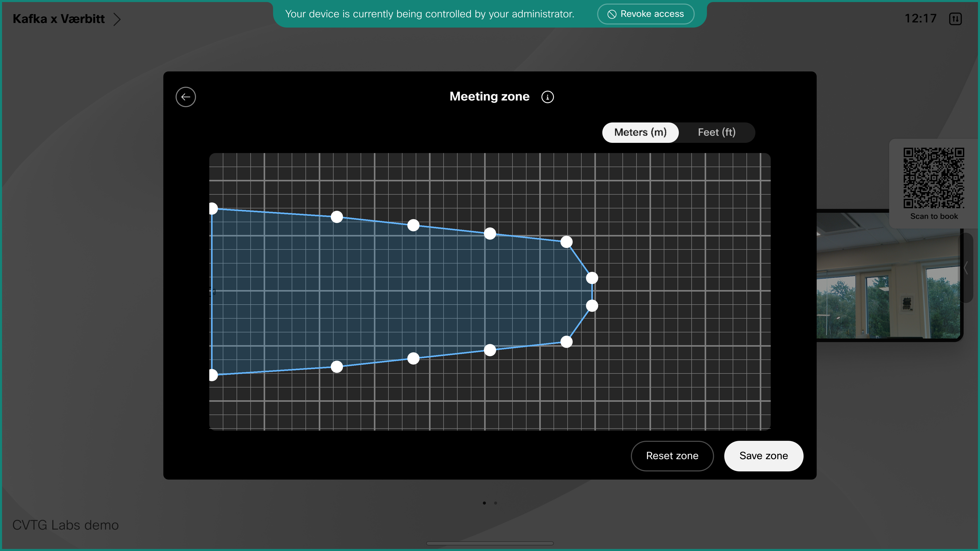
Task: Expand the Kafka x Værbitt chevron
Action: (x=117, y=19)
